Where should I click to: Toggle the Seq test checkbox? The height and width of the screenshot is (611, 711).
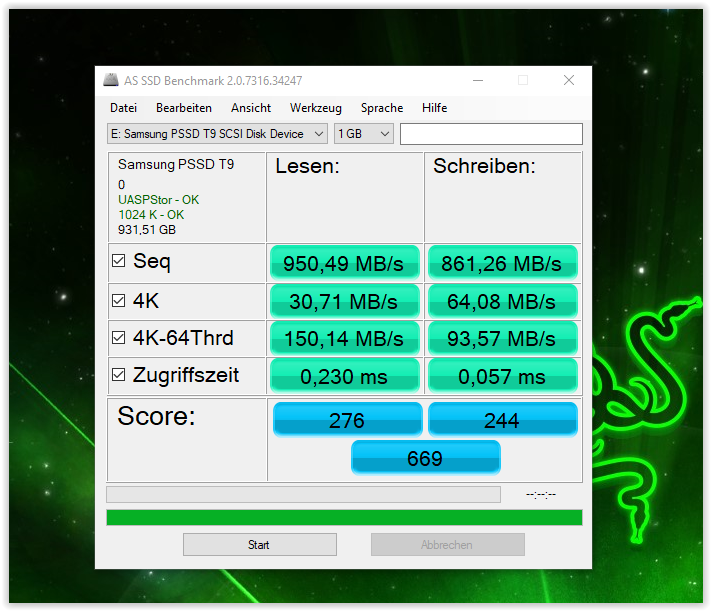tap(118, 260)
